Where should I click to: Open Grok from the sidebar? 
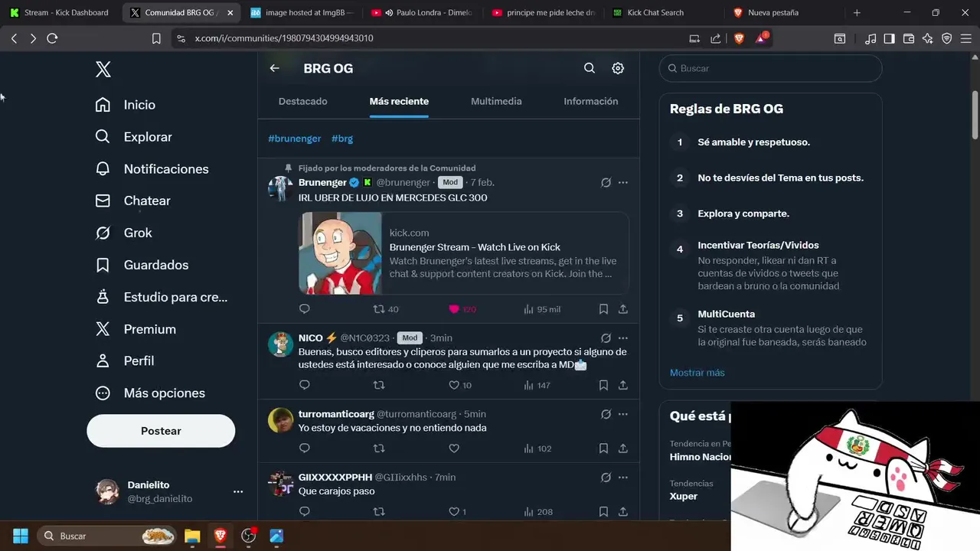click(x=123, y=233)
